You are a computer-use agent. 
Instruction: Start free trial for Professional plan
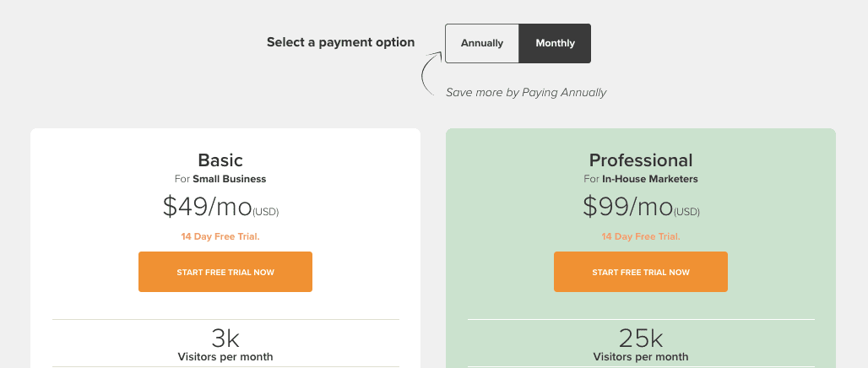641,272
